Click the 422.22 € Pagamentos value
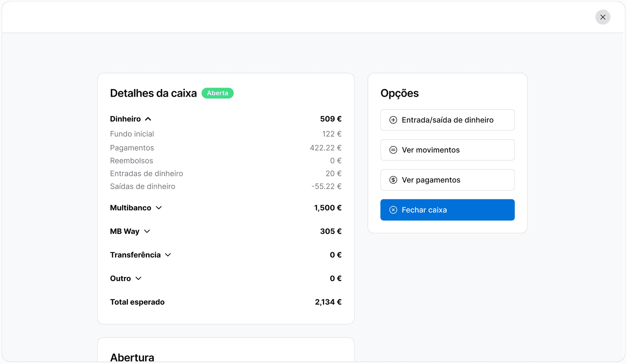The image size is (627, 364). [x=326, y=148]
